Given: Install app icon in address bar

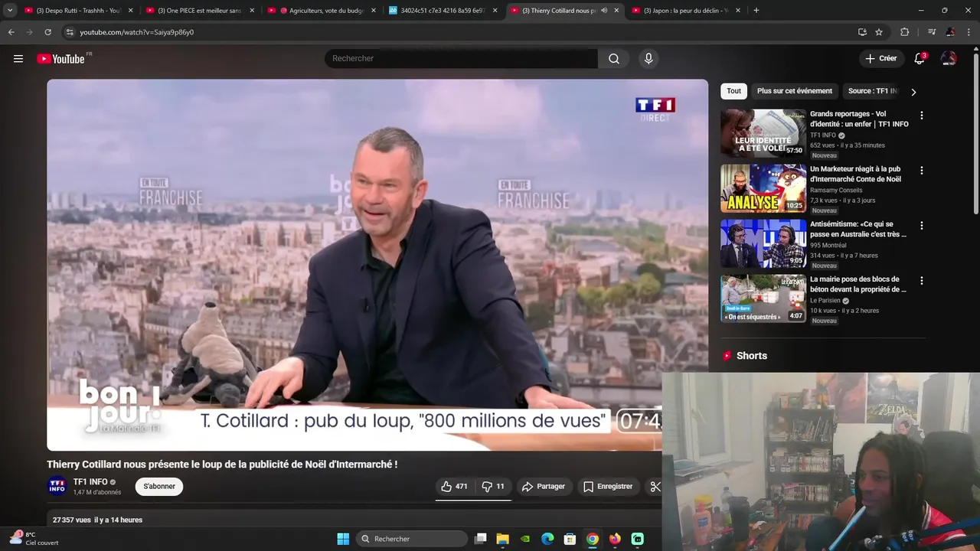Looking at the screenshot, I should click(862, 32).
